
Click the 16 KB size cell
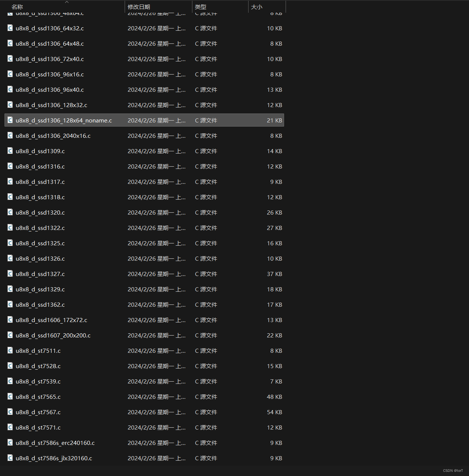[x=274, y=243]
